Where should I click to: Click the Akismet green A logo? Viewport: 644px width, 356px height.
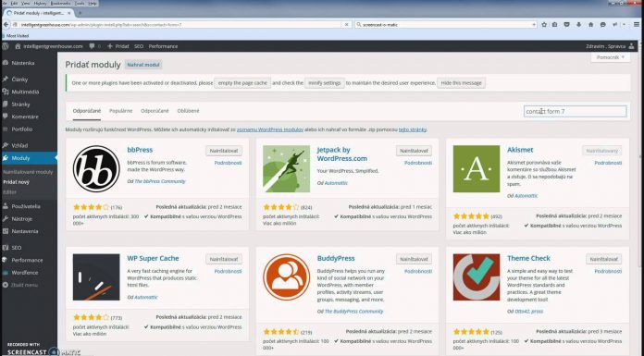pyautogui.click(x=477, y=169)
